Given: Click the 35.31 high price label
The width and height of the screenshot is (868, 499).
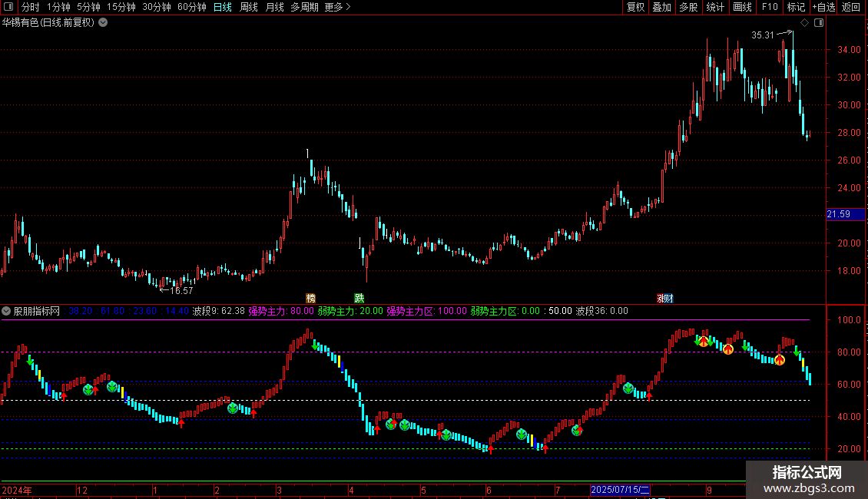Looking at the screenshot, I should pyautogui.click(x=762, y=35).
